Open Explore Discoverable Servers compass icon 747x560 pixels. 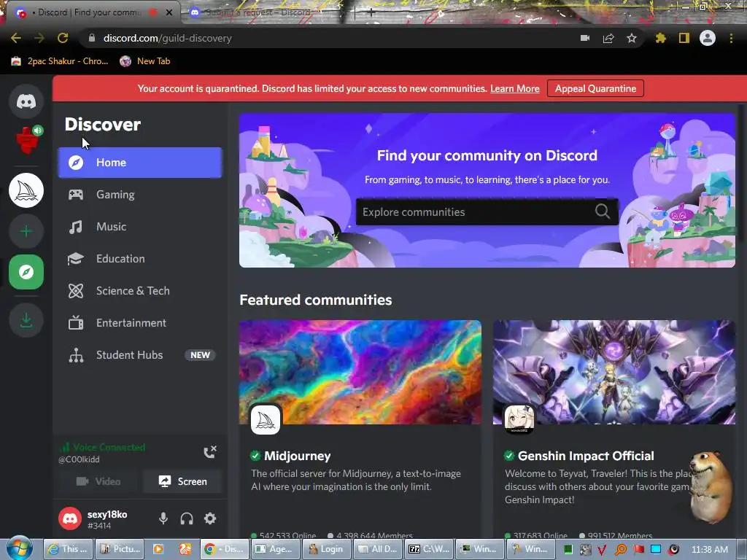(x=26, y=272)
